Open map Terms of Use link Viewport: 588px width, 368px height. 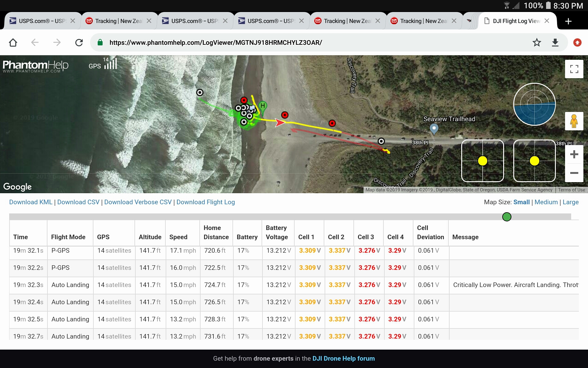571,190
